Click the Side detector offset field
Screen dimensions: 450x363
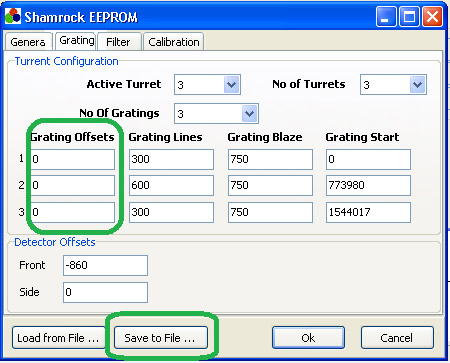tap(105, 292)
